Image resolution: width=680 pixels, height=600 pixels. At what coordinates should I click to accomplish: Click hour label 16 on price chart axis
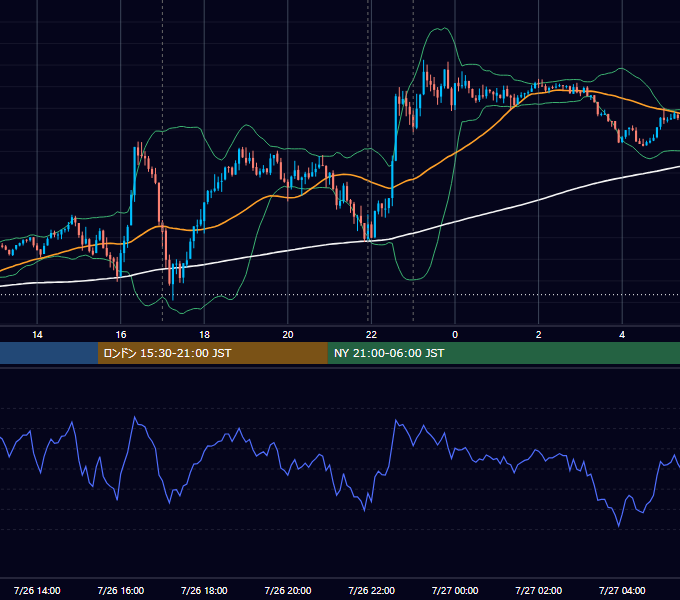click(121, 335)
